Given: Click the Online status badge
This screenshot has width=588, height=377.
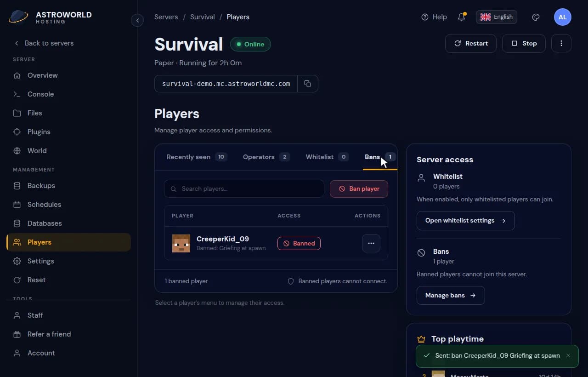Looking at the screenshot, I should (250, 44).
